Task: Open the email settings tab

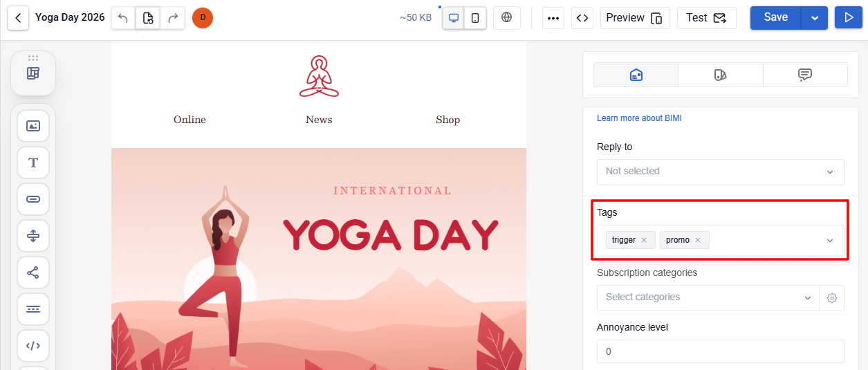Action: [x=636, y=75]
